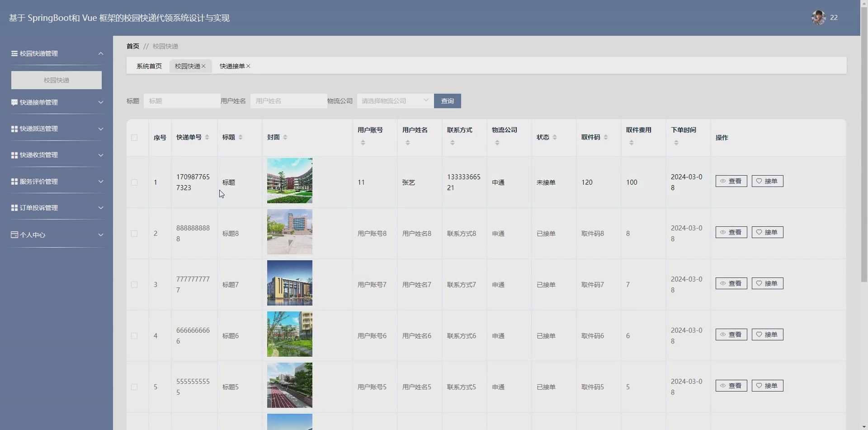Click the 标题 search input field
This screenshot has width=868, height=430.
coord(182,101)
